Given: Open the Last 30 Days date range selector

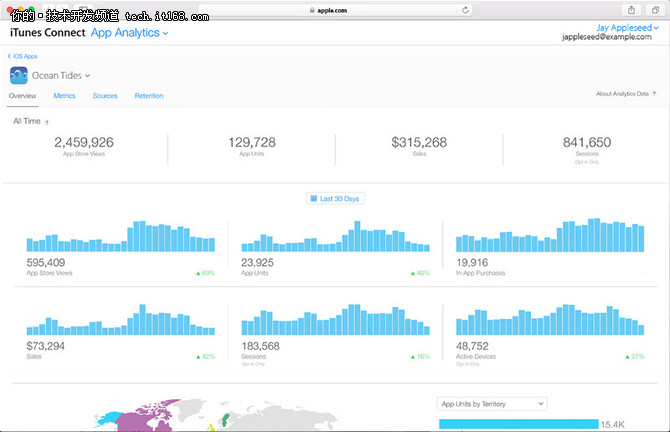Looking at the screenshot, I should [335, 199].
